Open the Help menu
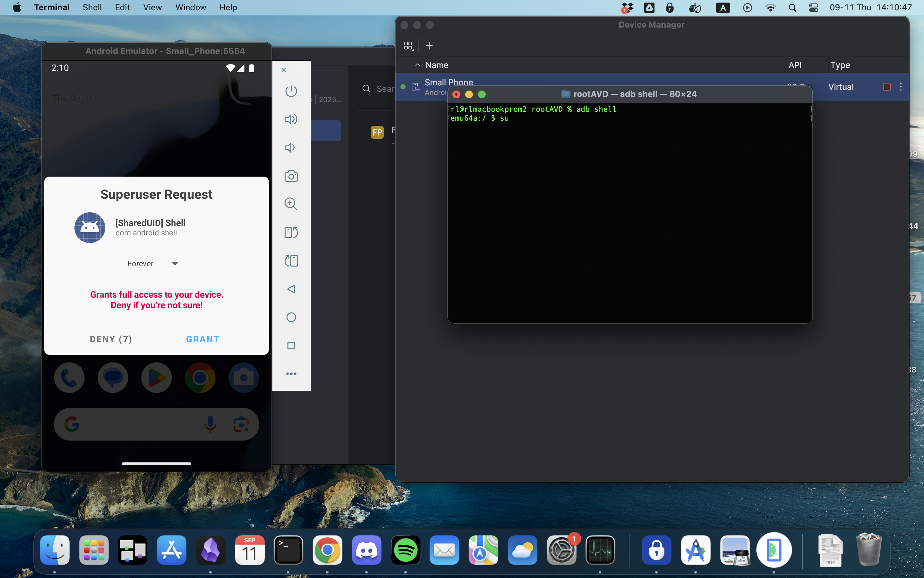Viewport: 924px width, 578px height. pyautogui.click(x=228, y=7)
